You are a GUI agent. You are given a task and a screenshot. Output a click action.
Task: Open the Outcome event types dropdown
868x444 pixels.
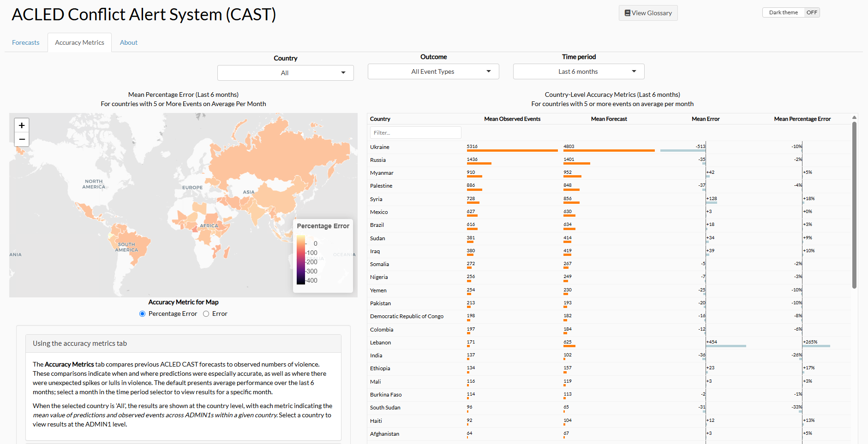pyautogui.click(x=433, y=71)
